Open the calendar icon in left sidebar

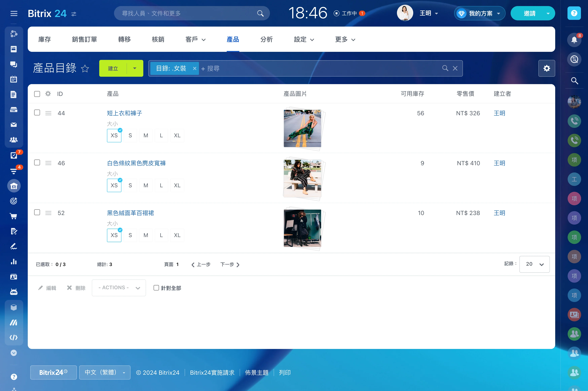pos(14,79)
